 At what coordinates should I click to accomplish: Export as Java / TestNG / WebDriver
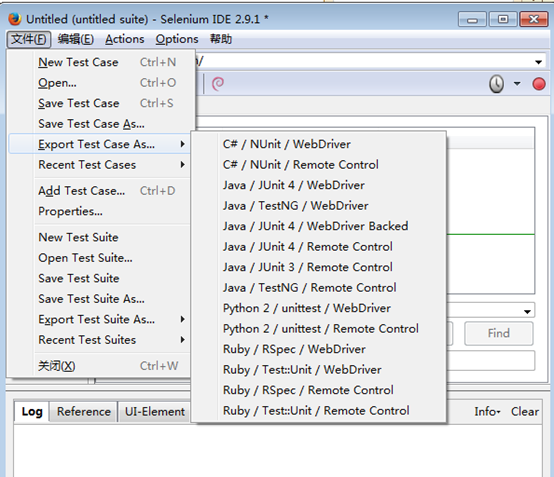coord(319,206)
